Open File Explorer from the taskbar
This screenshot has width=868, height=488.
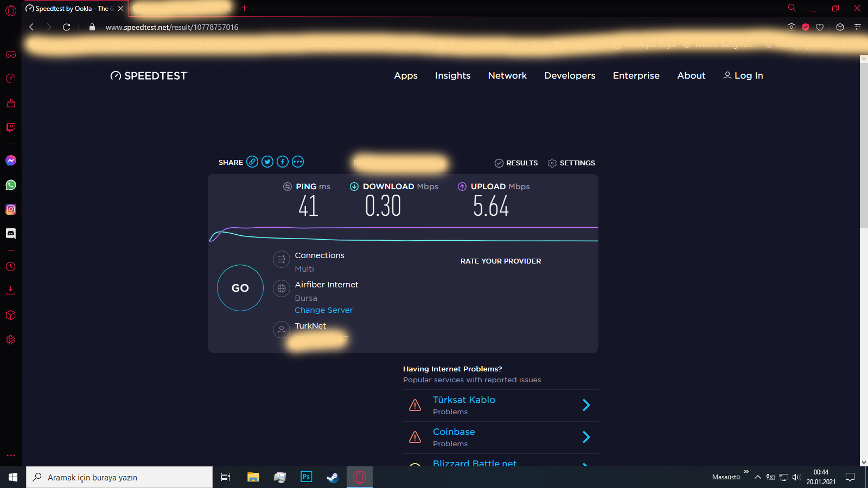(253, 477)
